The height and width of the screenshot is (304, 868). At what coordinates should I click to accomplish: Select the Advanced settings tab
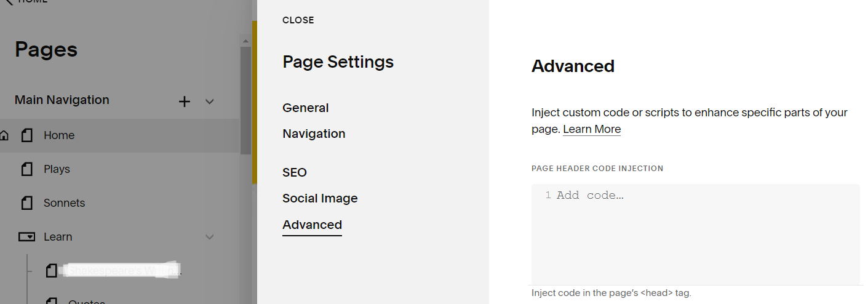(312, 225)
